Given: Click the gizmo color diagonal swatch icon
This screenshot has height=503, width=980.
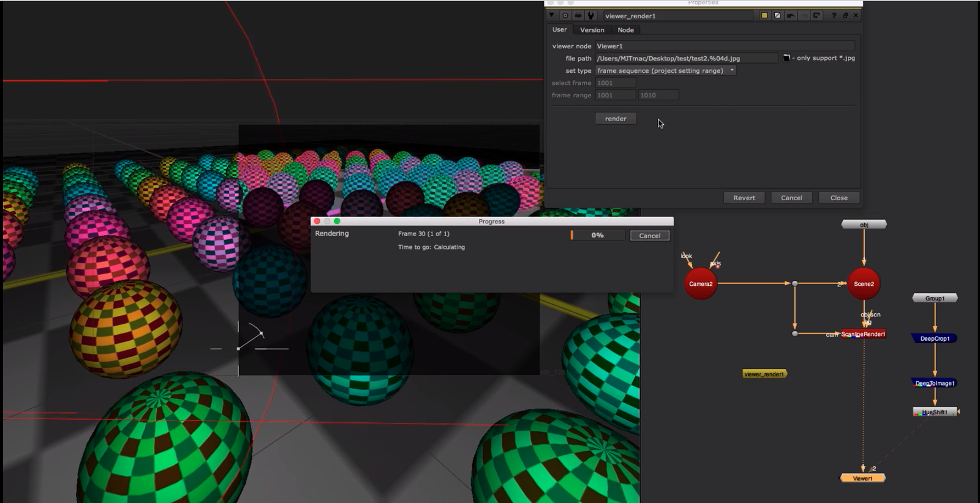Looking at the screenshot, I should [x=777, y=15].
